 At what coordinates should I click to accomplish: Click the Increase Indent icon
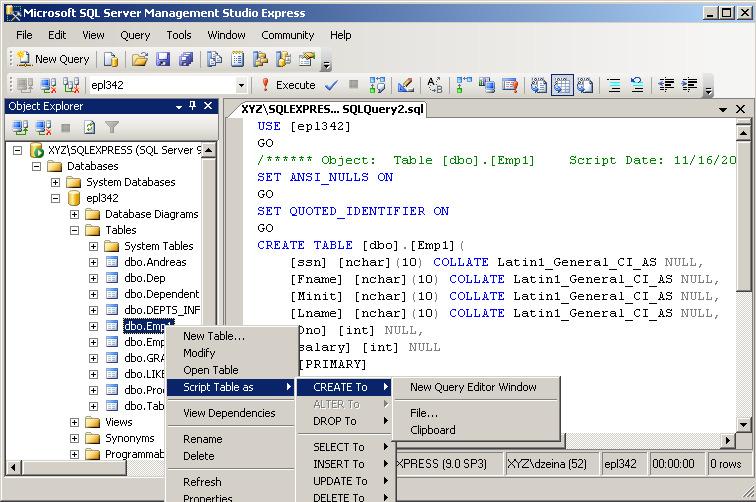point(689,85)
